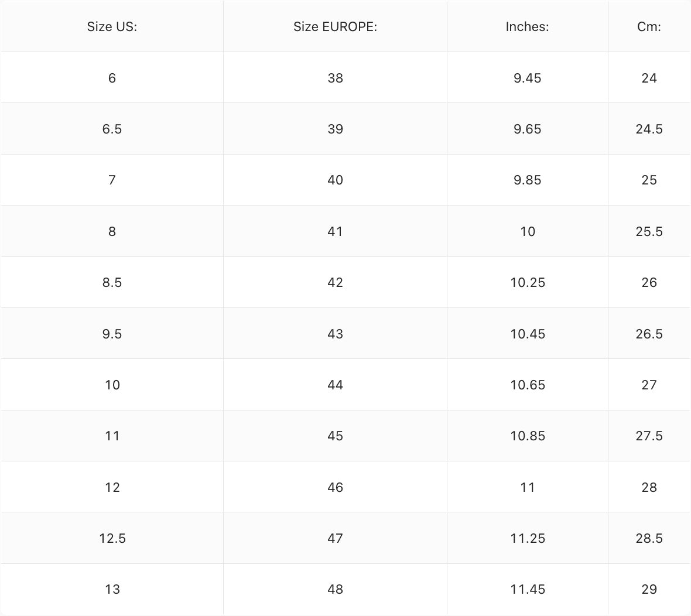Click the "Size EUROPE:" column header
Screen dimensions: 691x616
(x=335, y=26)
